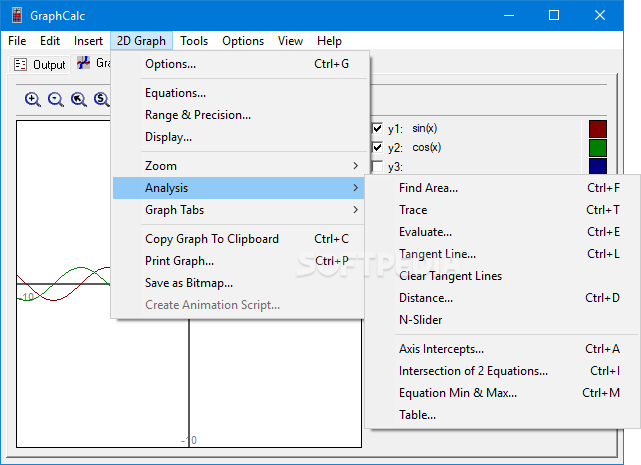
Task: Select Intersection of 2 Equations...
Action: click(502, 371)
